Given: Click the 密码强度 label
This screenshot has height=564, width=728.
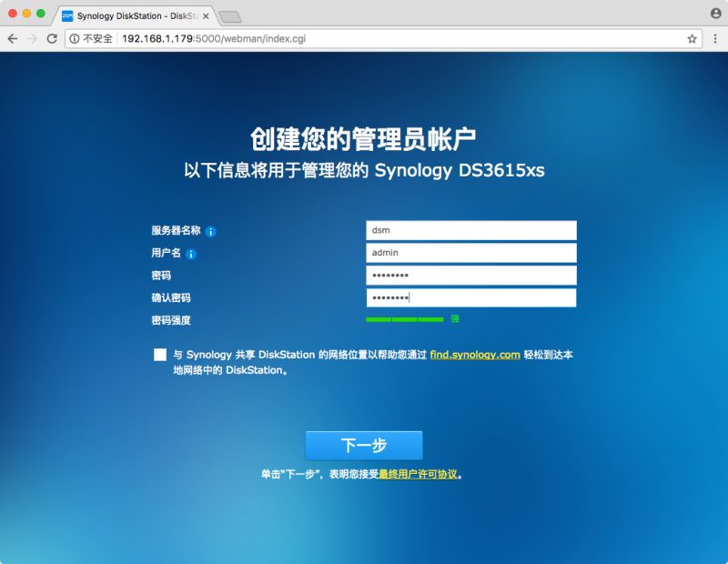Looking at the screenshot, I should pyautogui.click(x=171, y=320).
